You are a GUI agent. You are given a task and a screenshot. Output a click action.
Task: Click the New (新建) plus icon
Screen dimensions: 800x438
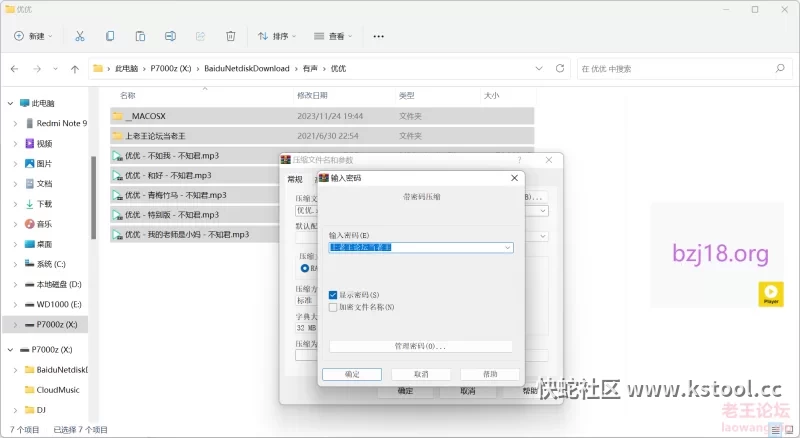pyautogui.click(x=19, y=36)
